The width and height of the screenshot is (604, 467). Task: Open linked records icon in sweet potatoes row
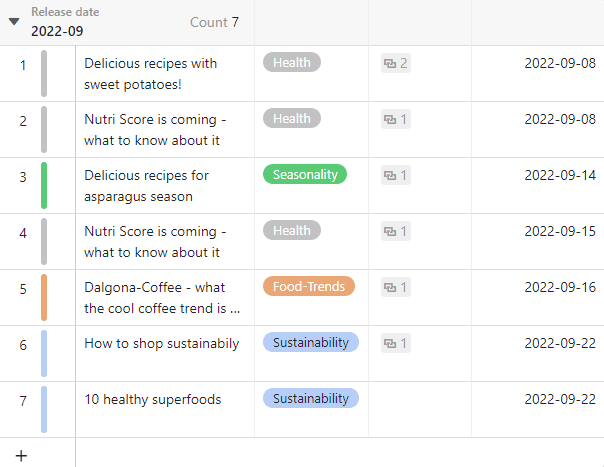tap(389, 64)
